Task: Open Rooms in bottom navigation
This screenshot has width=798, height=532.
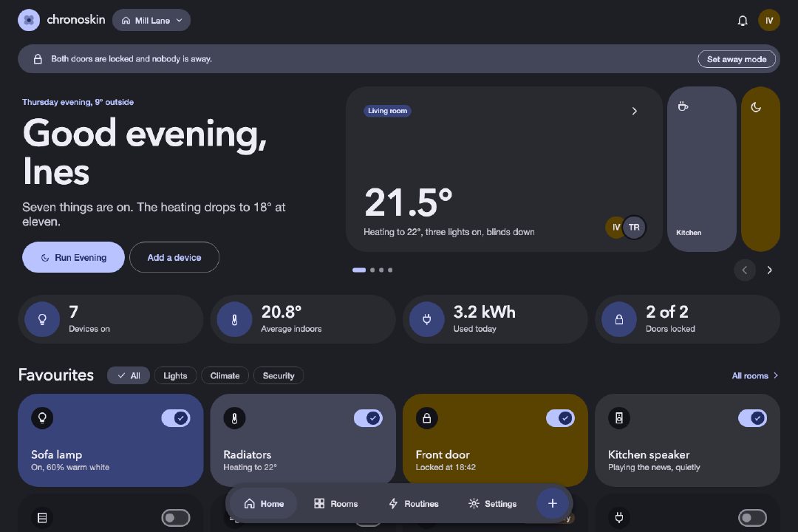Action: pos(336,503)
